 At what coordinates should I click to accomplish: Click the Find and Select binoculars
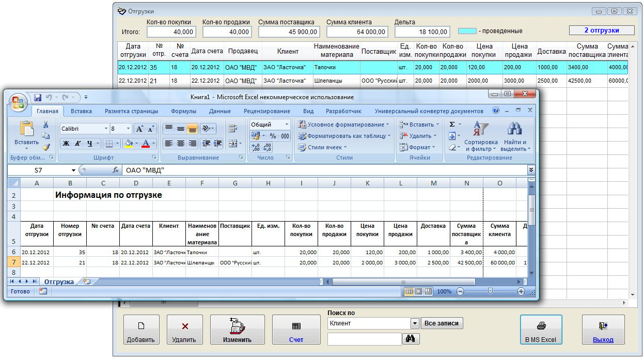[513, 137]
